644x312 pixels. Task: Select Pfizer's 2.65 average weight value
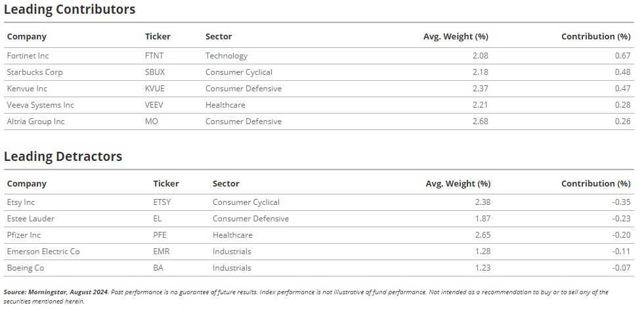point(483,236)
